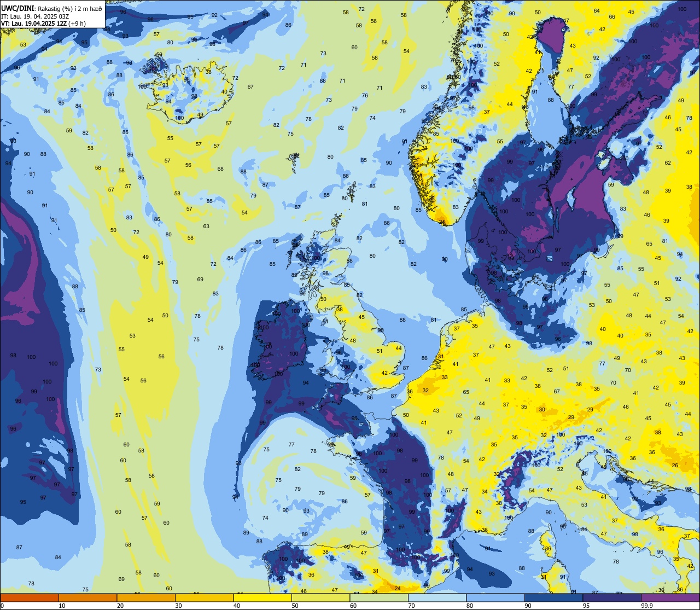
Task: Click the light green 60–70% legend swatch
Action: click(379, 598)
